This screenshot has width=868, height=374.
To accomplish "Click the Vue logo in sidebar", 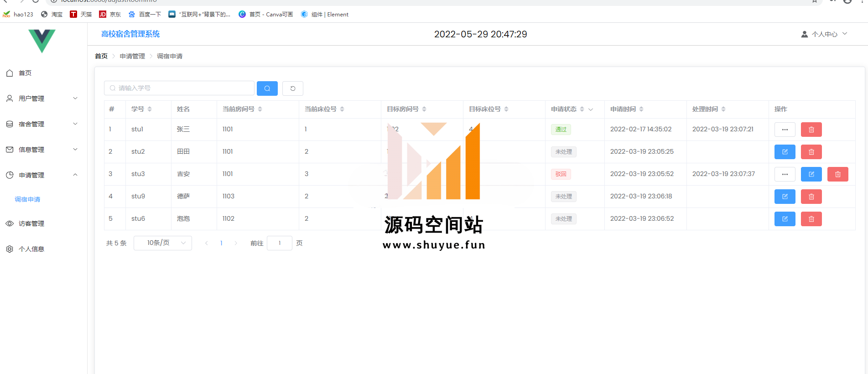I will pos(42,41).
